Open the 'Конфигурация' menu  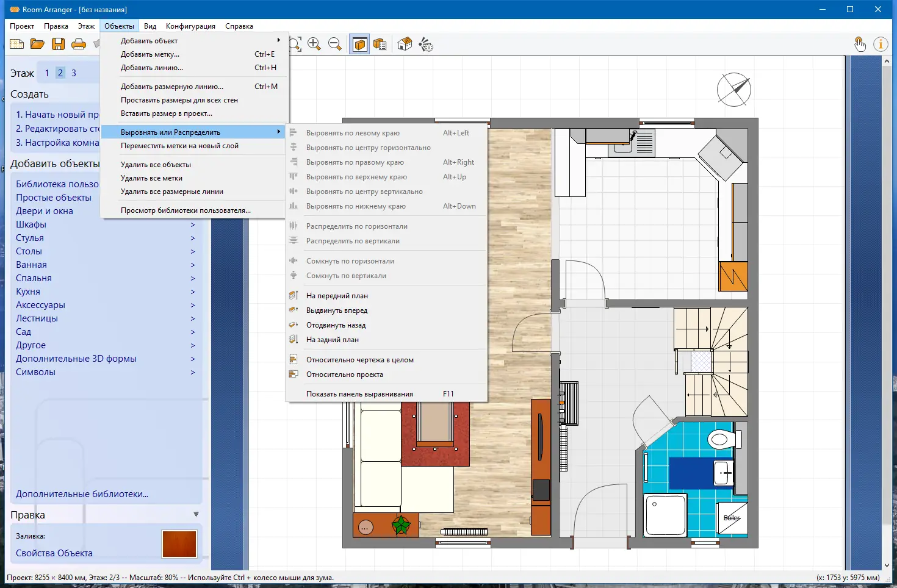(190, 26)
